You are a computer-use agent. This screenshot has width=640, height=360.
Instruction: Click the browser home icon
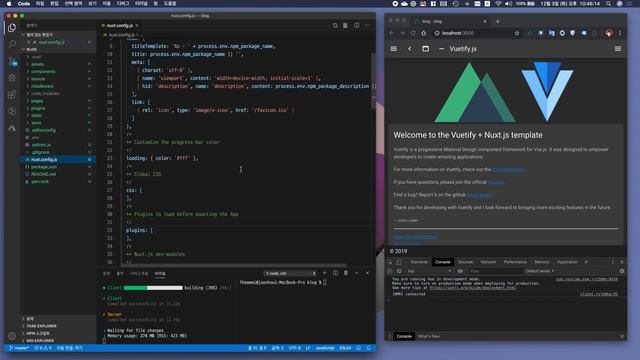pos(424,33)
